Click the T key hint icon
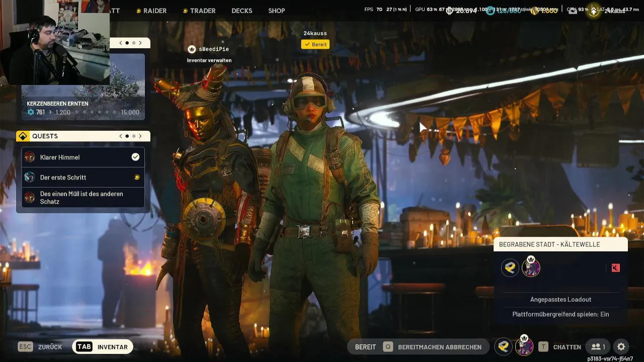The height and width of the screenshot is (362, 644). (x=543, y=347)
